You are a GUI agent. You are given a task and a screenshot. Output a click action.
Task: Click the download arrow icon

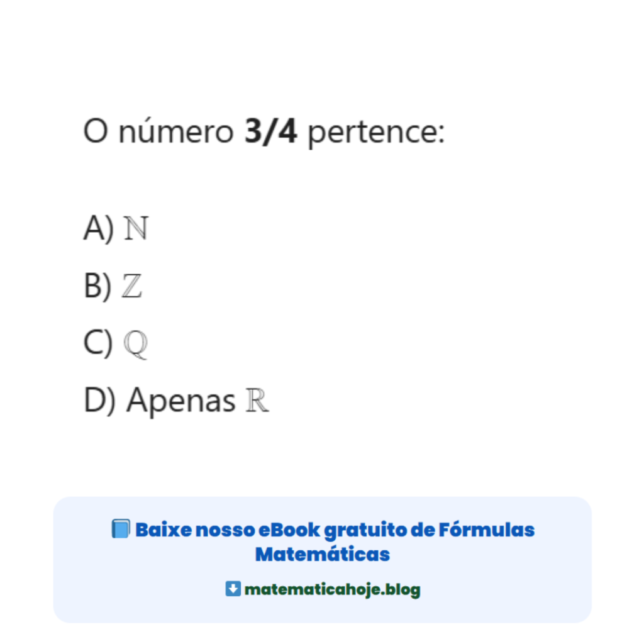233,589
